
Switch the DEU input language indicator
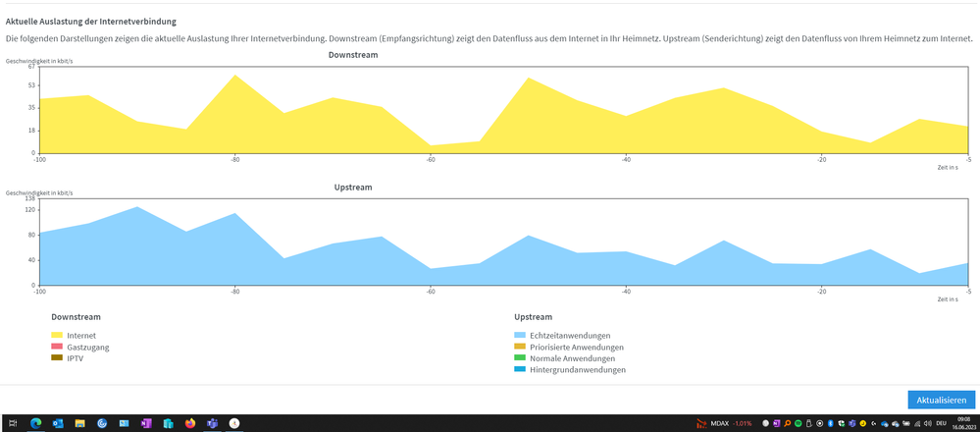(942, 423)
